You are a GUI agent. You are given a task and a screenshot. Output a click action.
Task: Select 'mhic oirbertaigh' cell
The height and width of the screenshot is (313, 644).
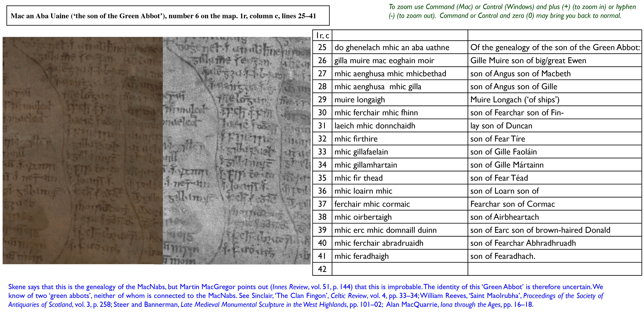click(400, 217)
